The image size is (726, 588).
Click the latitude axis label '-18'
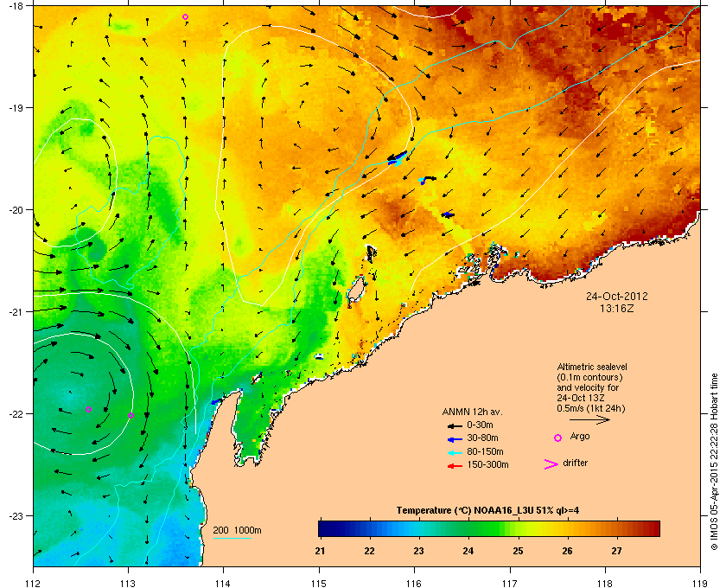pos(16,6)
